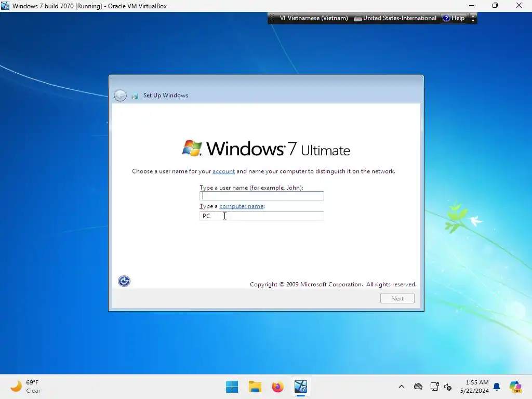This screenshot has width=532, height=399.
Task: Open the weather widget showing 69°F
Action: (x=25, y=387)
